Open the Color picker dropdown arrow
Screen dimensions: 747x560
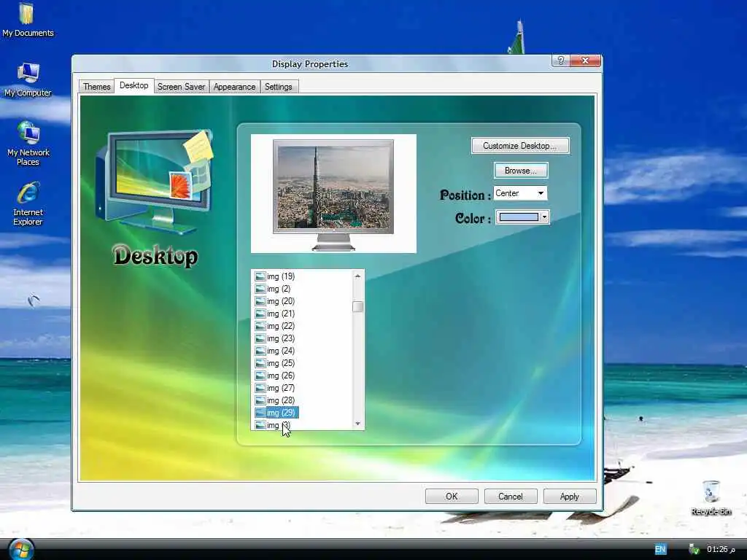[x=544, y=217]
